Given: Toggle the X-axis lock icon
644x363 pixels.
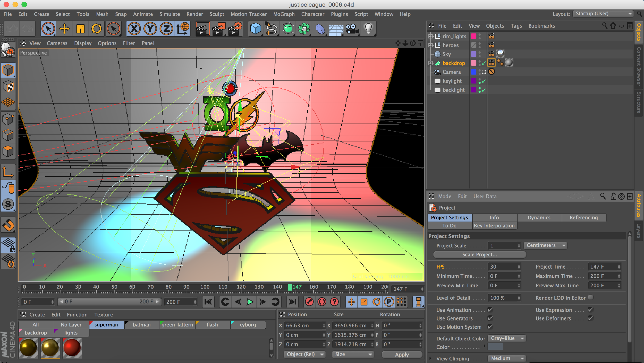Looking at the screenshot, I should point(134,29).
